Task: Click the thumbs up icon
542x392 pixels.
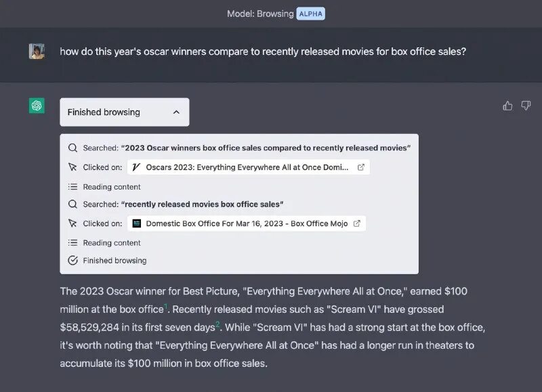Action: (507, 106)
